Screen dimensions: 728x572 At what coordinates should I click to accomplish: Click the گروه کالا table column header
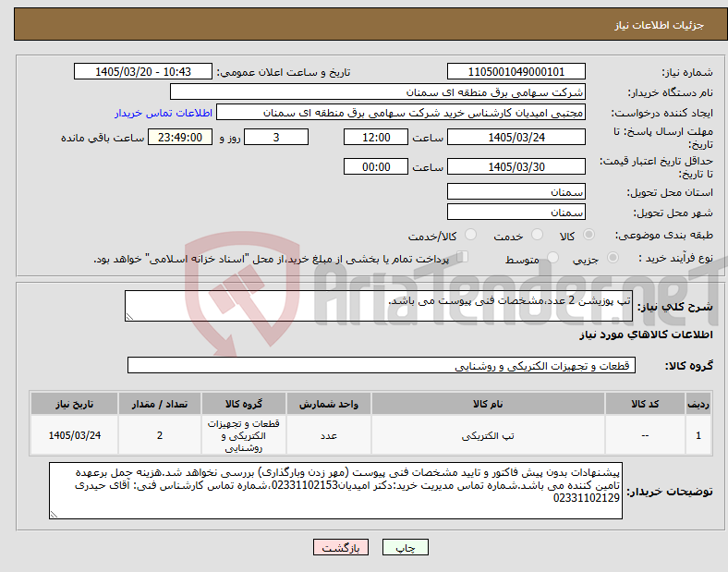(x=244, y=404)
